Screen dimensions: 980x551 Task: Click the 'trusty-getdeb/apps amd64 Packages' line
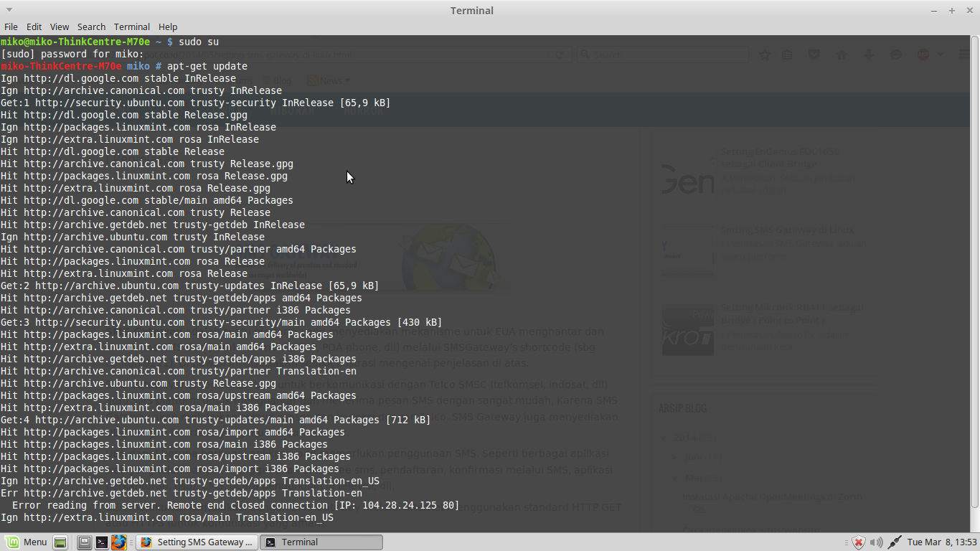click(182, 298)
